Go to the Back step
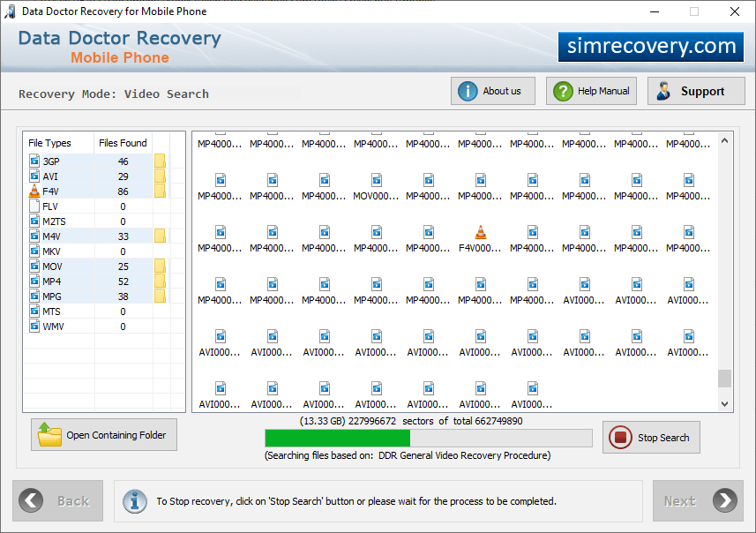 58,500
